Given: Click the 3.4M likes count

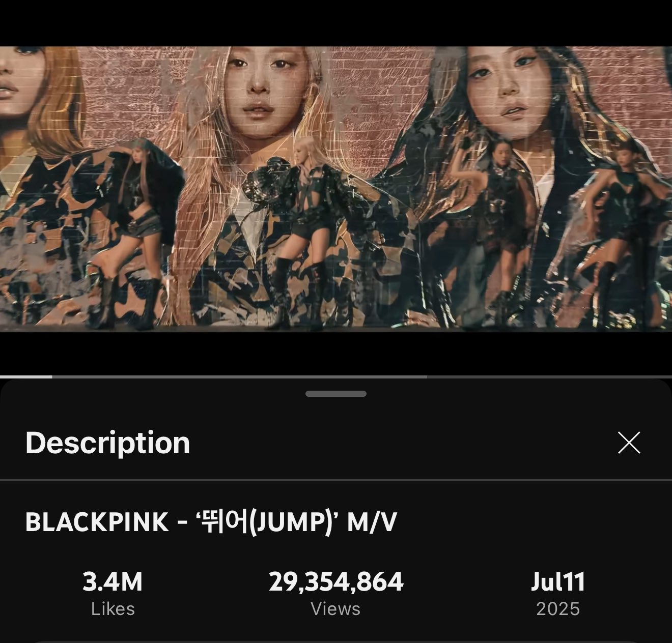Looking at the screenshot, I should (113, 582).
